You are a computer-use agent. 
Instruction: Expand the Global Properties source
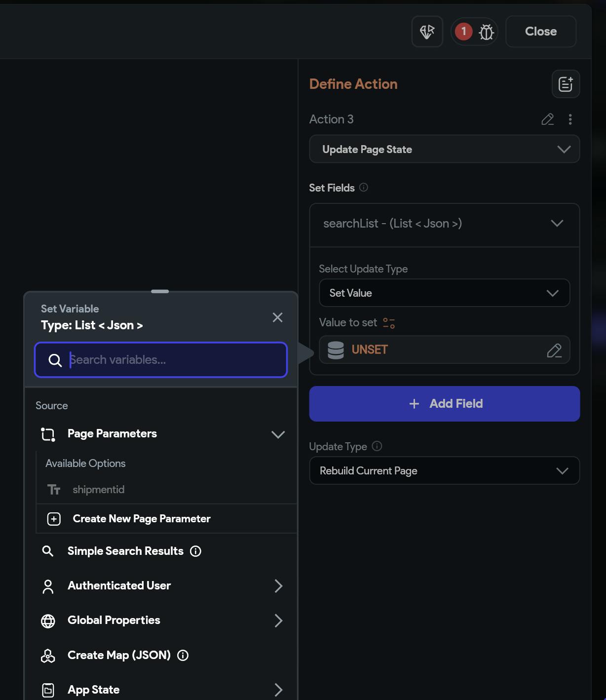(278, 621)
